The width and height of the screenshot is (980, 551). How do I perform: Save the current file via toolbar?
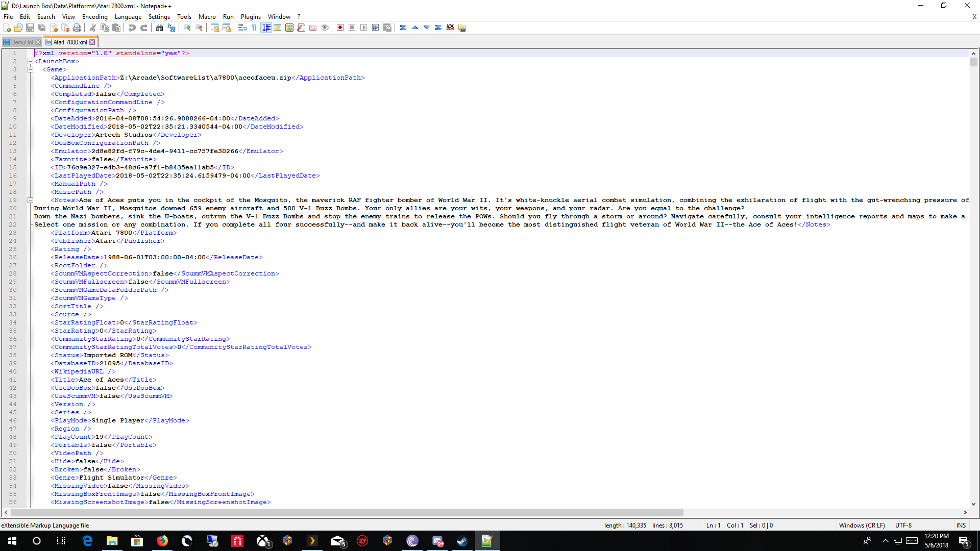[x=30, y=28]
